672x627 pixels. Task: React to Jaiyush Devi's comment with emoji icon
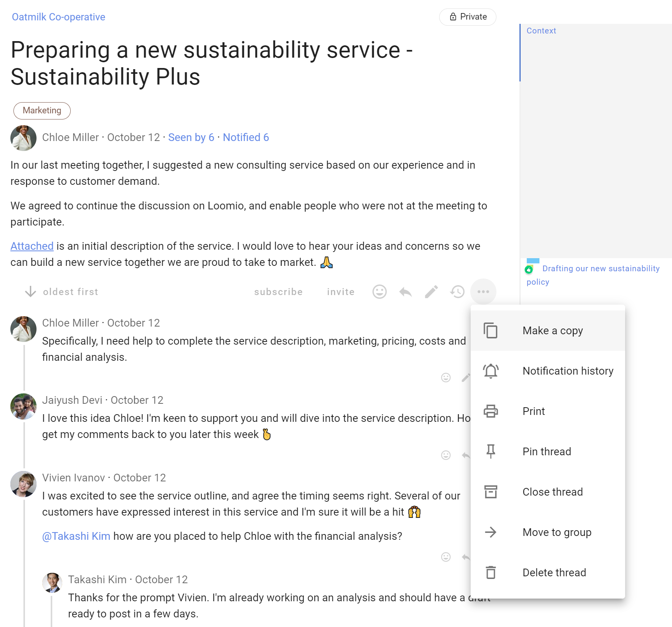pos(446,455)
